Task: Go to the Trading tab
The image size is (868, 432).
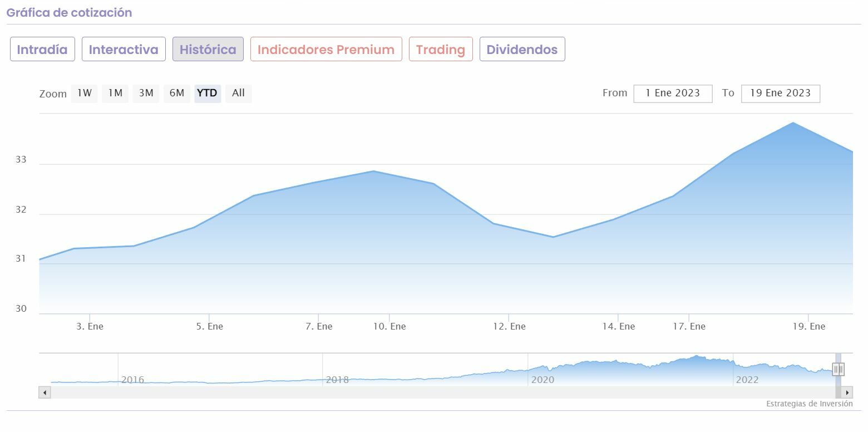Action: [440, 50]
